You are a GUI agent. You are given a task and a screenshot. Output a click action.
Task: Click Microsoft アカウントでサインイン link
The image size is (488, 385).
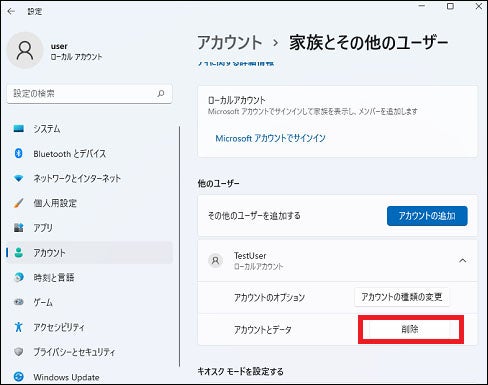tap(270, 138)
